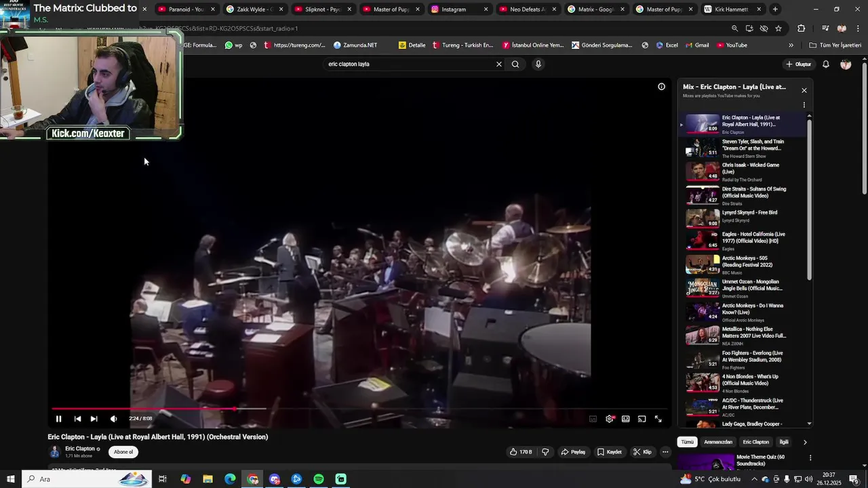
Task: Seek along the red video progress bar
Action: pos(359,409)
